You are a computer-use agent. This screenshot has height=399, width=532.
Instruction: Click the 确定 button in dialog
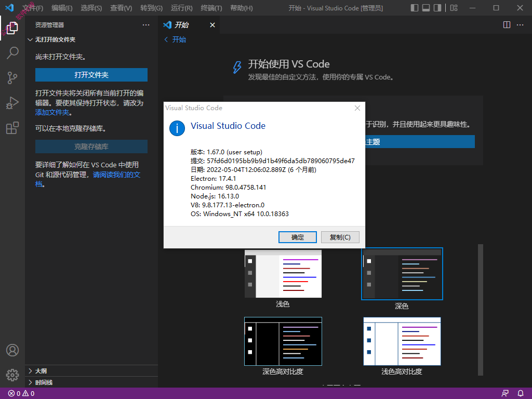point(298,237)
